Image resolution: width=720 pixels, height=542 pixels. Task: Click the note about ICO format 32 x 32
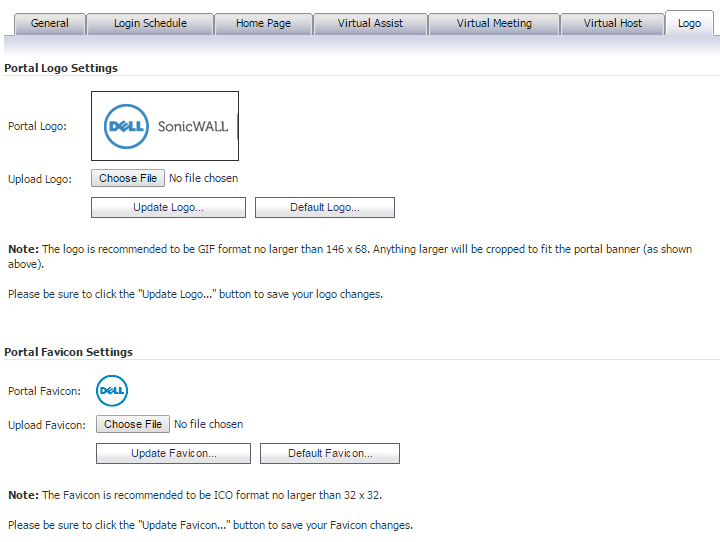coord(195,495)
